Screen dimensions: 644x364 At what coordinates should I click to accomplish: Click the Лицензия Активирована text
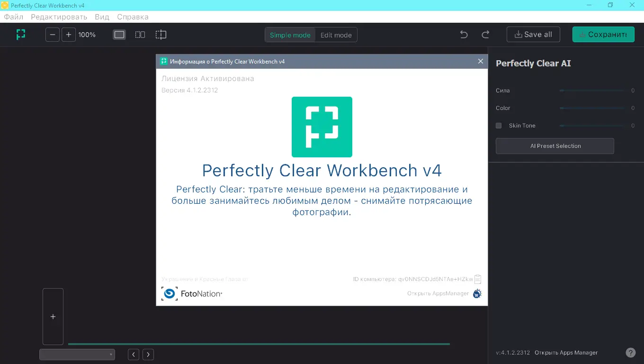coord(208,79)
